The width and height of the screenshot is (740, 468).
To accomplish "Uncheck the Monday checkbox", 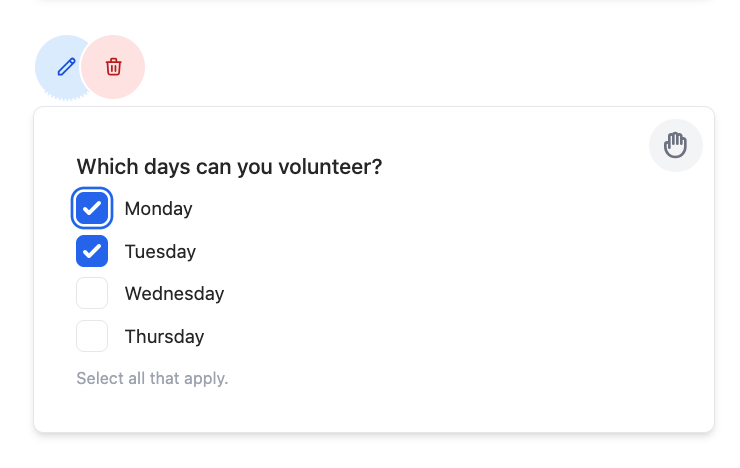I will tap(92, 208).
